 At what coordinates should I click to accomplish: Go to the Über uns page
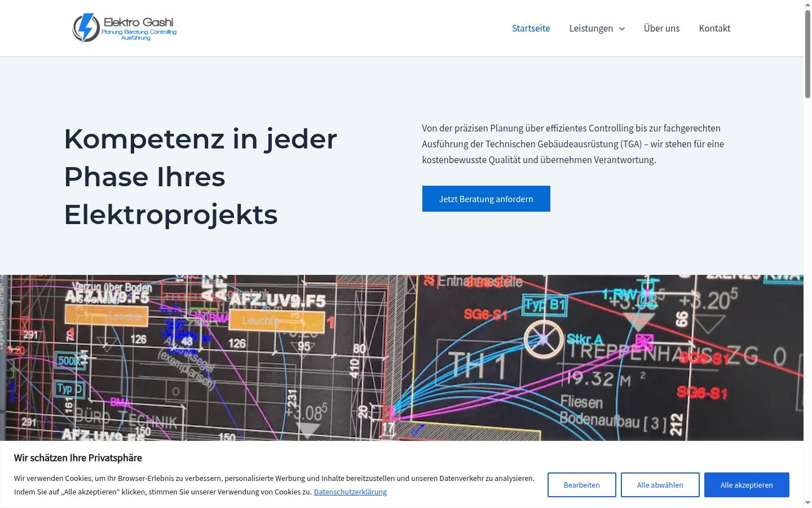click(x=661, y=28)
